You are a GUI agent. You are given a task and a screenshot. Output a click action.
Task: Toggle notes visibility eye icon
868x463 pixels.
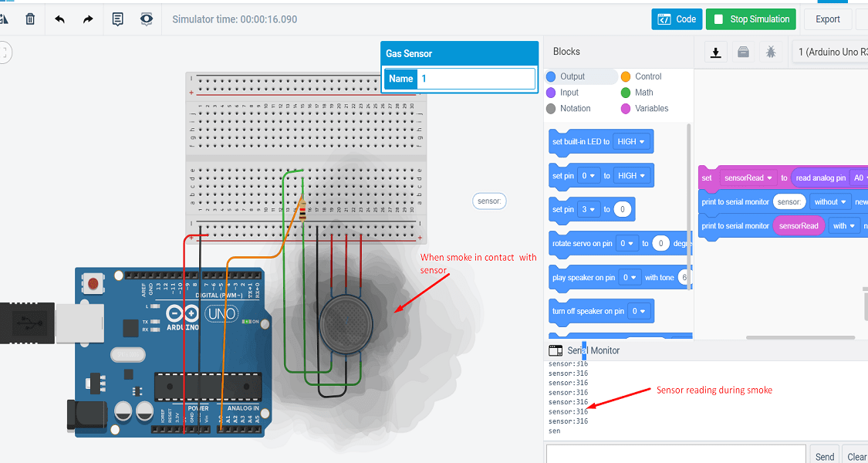coord(146,19)
